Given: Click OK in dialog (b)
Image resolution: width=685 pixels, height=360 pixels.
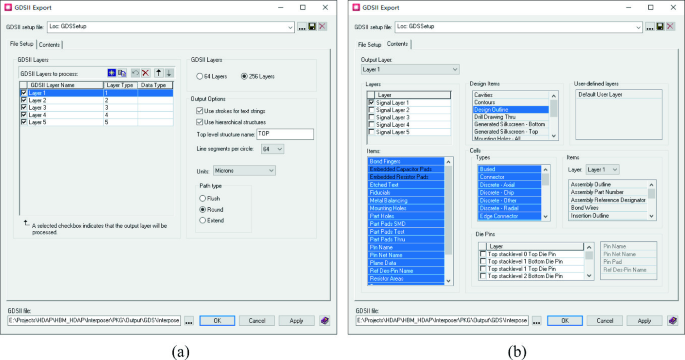Looking at the screenshot, I should coord(565,321).
